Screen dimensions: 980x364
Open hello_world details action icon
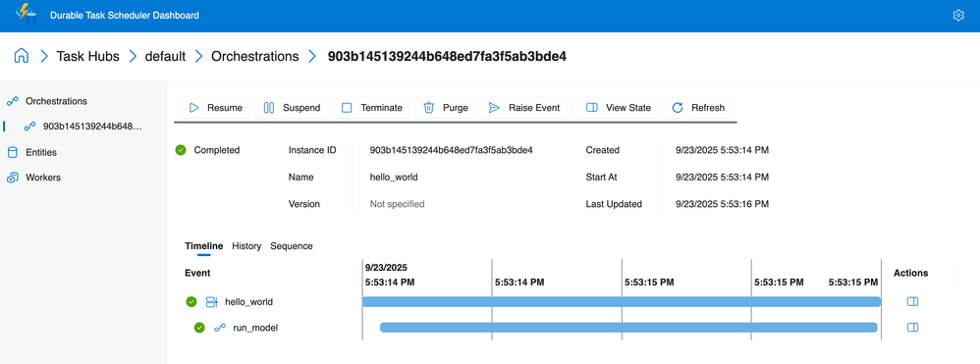point(912,301)
